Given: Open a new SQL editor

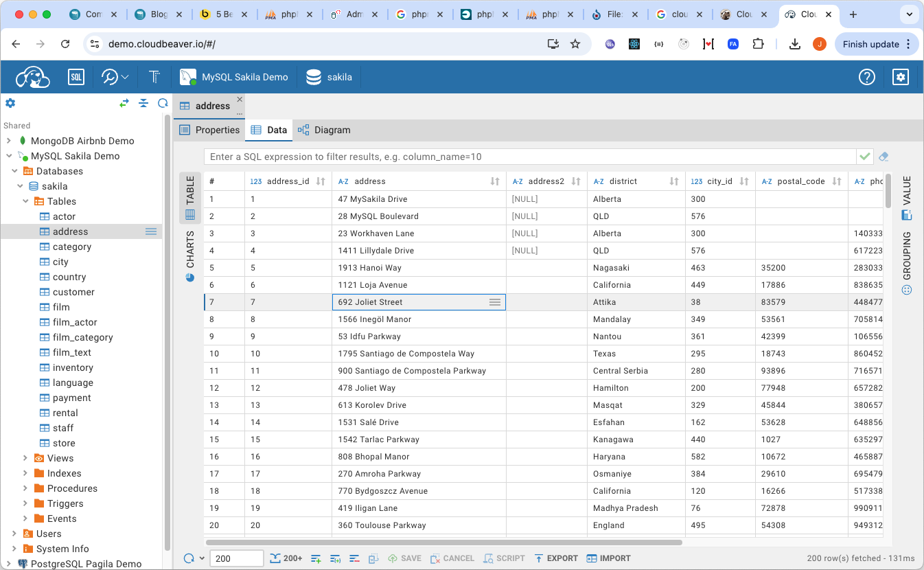Looking at the screenshot, I should click(76, 76).
